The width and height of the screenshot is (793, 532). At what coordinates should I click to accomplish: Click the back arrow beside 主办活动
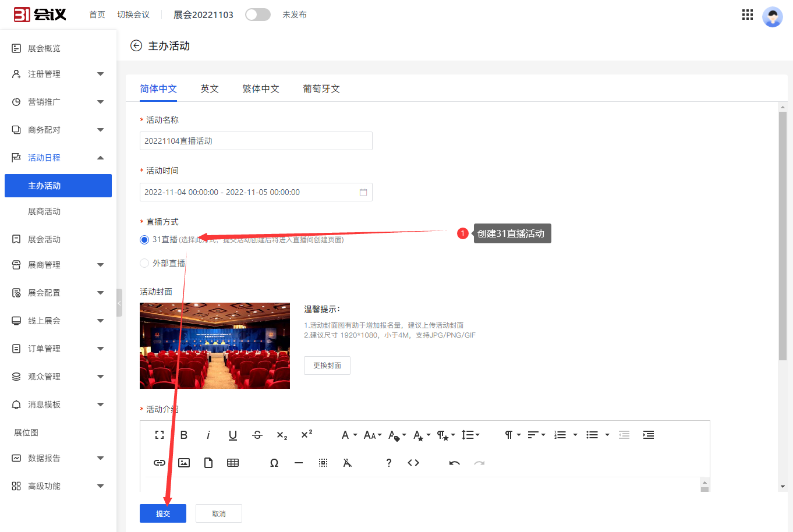pos(136,46)
